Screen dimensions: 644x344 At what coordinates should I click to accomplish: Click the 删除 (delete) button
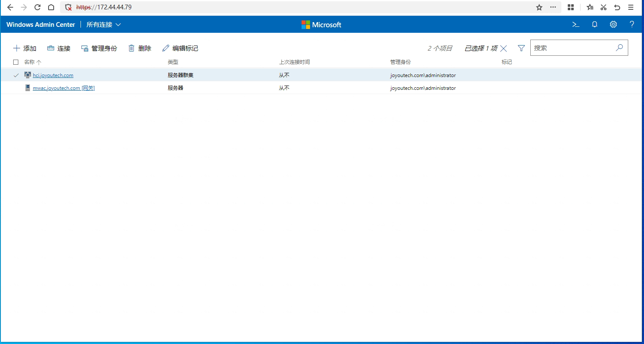[140, 49]
